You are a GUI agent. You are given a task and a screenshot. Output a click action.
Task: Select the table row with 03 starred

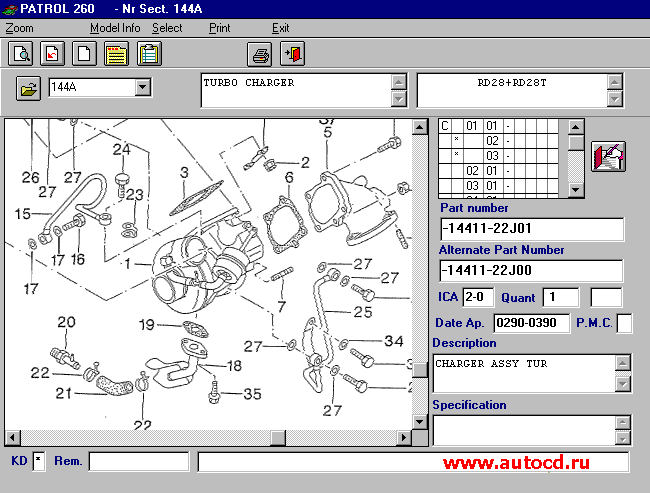[499, 156]
